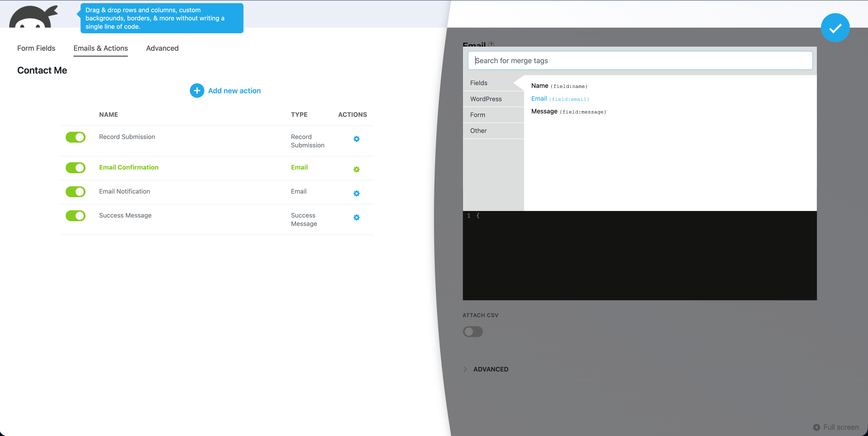Enable the Attach CSV toggle
Viewport: 868px width, 436px height.
pyautogui.click(x=472, y=331)
